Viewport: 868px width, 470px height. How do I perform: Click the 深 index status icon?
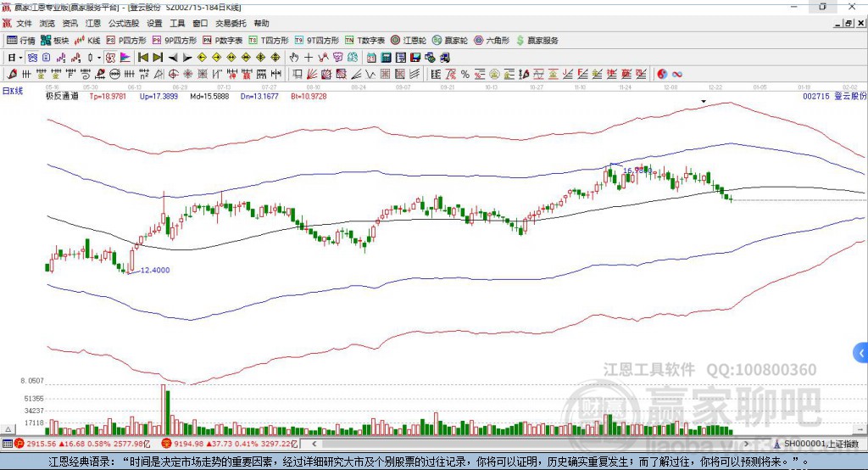(x=167, y=444)
